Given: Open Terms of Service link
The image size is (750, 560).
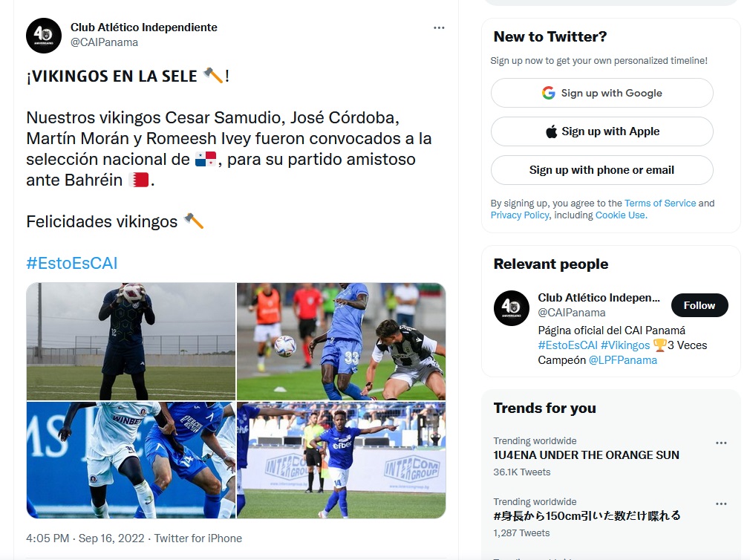Looking at the screenshot, I should (x=659, y=203).
